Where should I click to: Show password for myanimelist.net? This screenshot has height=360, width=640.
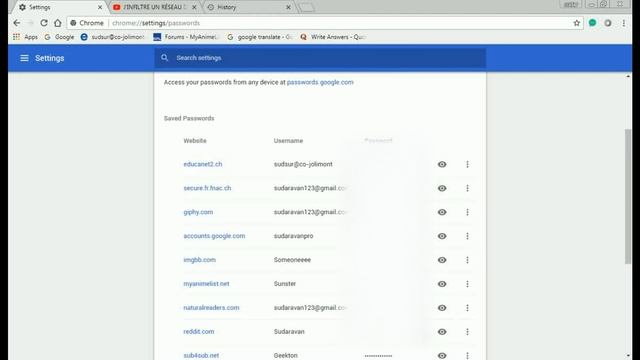tap(442, 284)
